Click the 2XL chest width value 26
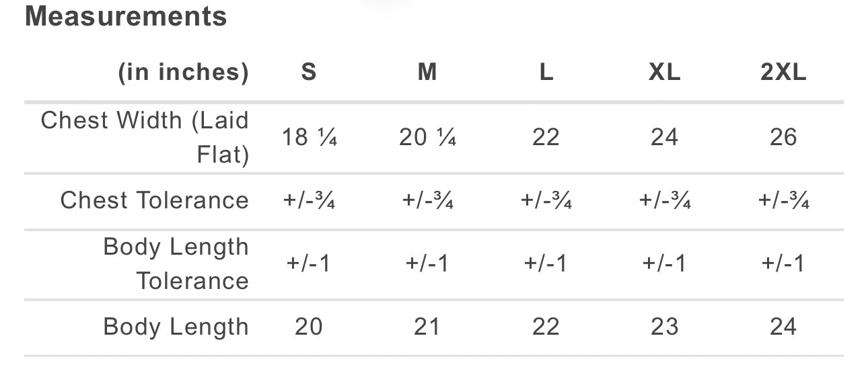The height and width of the screenshot is (373, 868). (783, 138)
